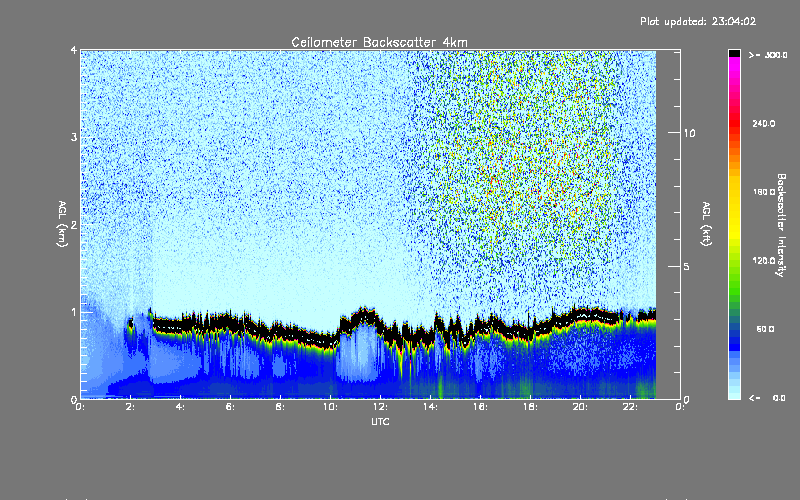Viewport: 800px width, 500px height.
Task: Pick the pale cyan bottom colorbar segment
Action: [734, 394]
